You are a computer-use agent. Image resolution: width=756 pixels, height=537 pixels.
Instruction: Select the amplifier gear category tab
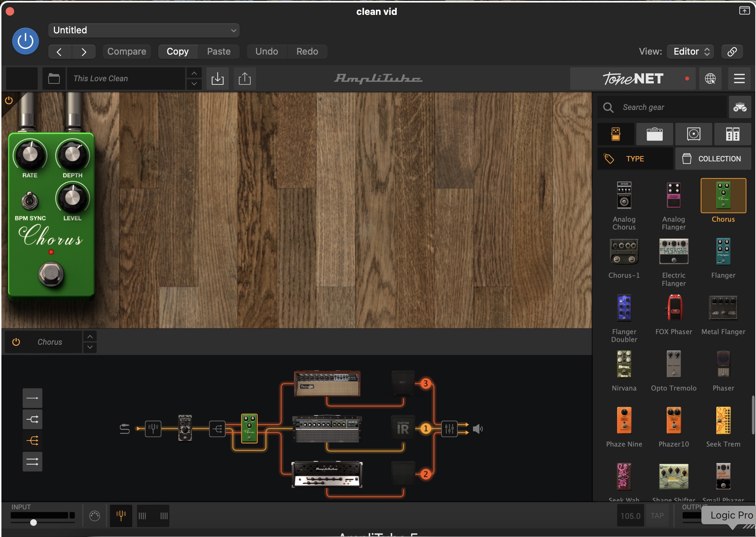[x=655, y=134]
